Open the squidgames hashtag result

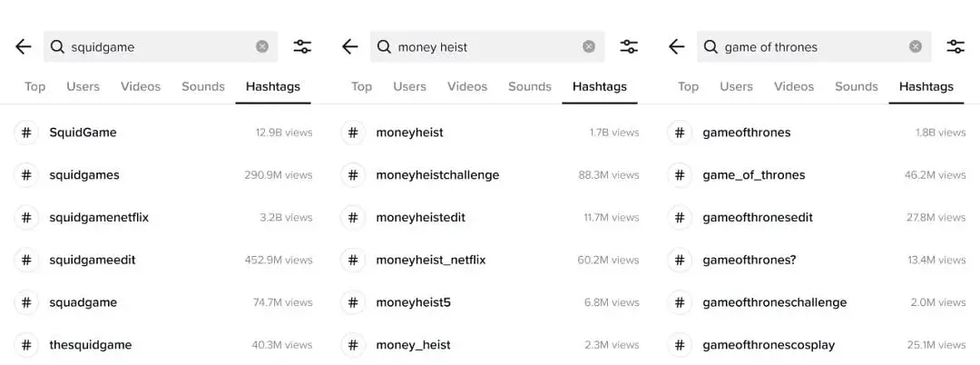click(163, 175)
